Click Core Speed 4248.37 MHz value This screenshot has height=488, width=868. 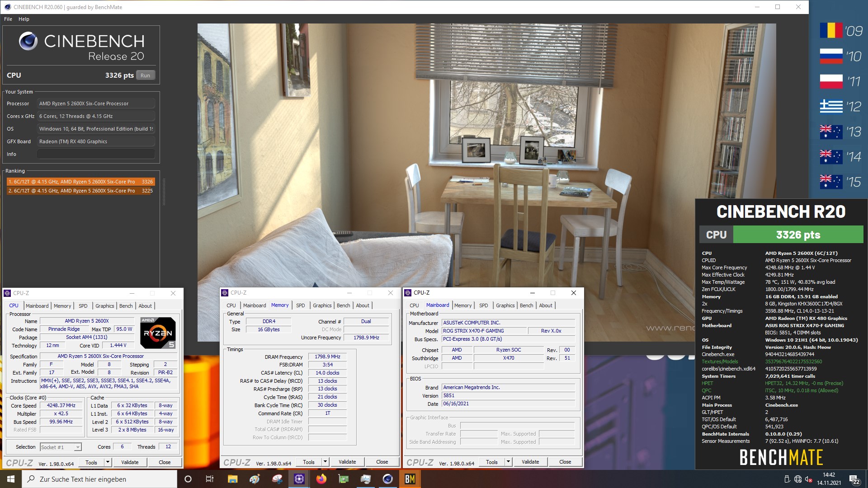pyautogui.click(x=61, y=406)
